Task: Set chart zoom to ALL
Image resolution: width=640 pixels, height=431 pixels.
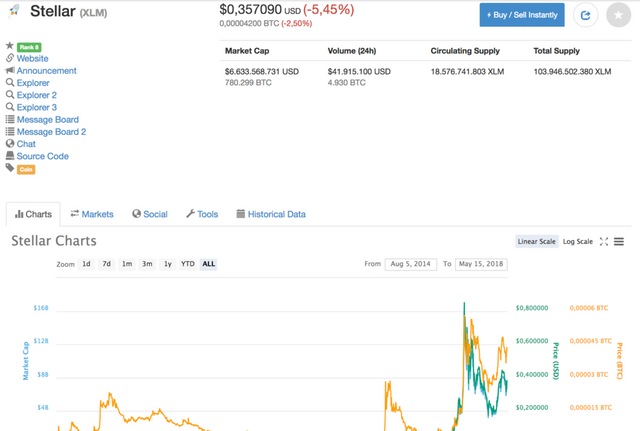Action: click(x=209, y=264)
